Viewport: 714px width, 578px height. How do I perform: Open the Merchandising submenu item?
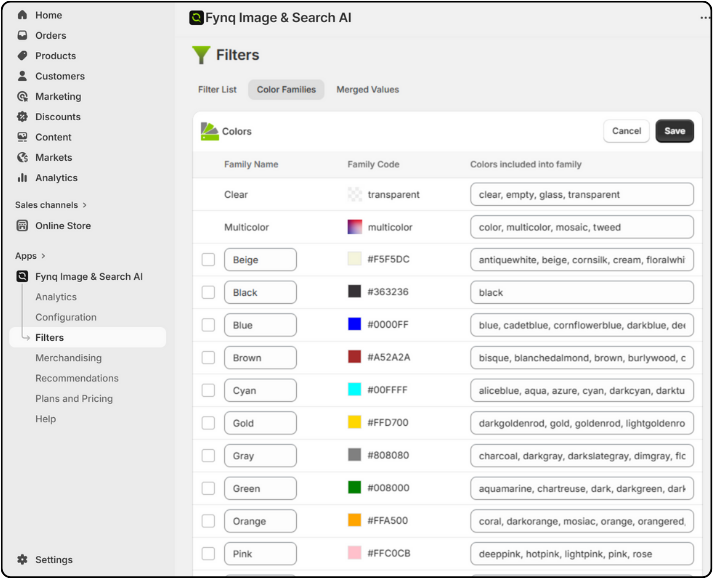(x=68, y=358)
